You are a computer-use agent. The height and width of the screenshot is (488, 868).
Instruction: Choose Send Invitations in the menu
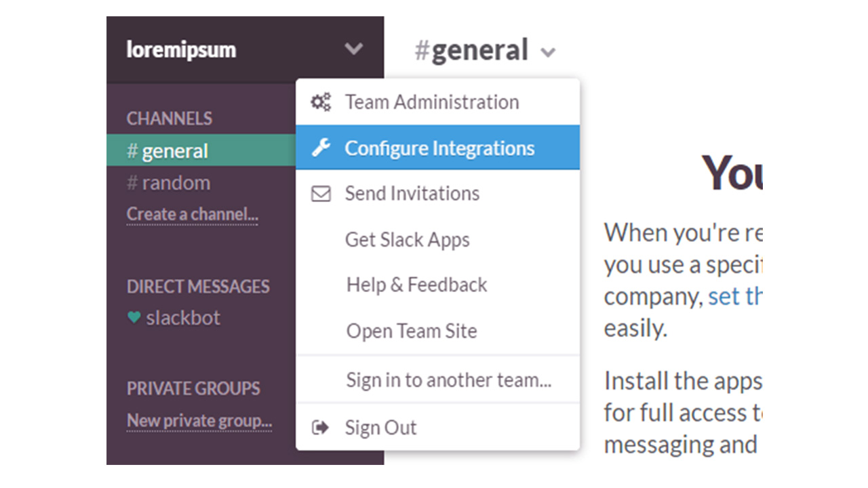coord(412,194)
